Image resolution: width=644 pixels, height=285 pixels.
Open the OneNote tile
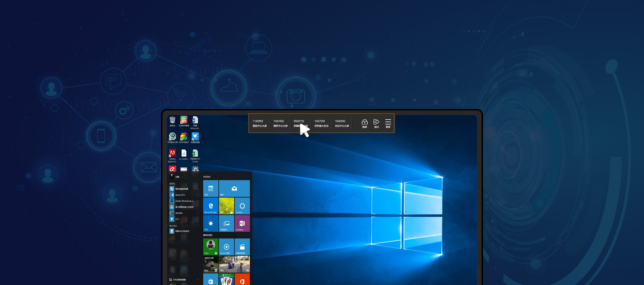click(242, 223)
